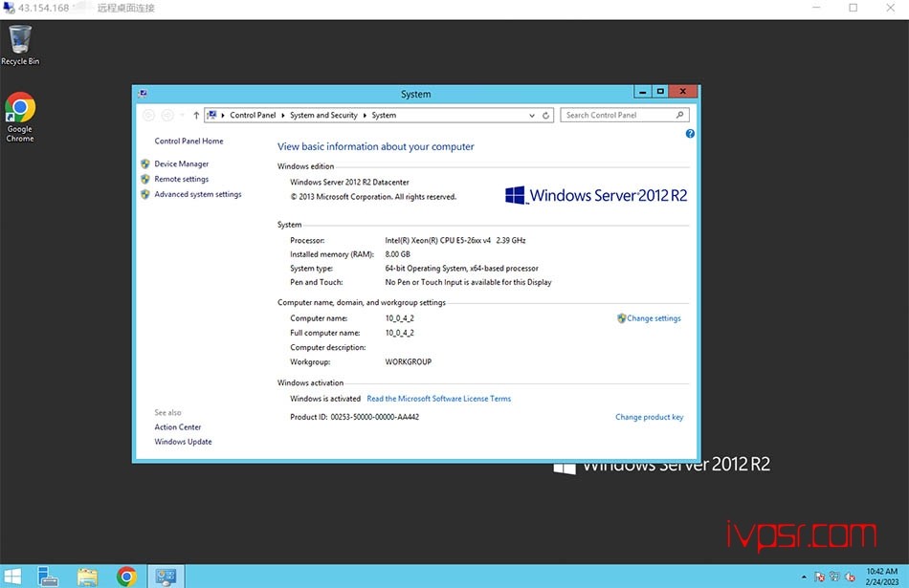909x588 pixels.
Task: Select Windows Server 2012 R2 Datacenter text
Action: [x=349, y=182]
